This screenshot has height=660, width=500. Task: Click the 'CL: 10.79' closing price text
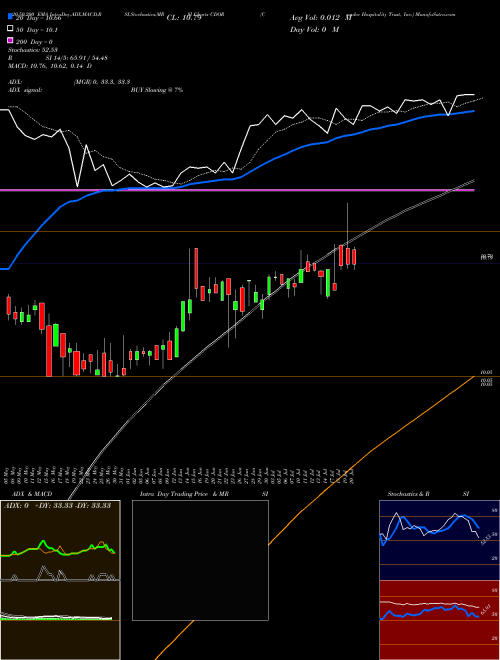coord(184,18)
